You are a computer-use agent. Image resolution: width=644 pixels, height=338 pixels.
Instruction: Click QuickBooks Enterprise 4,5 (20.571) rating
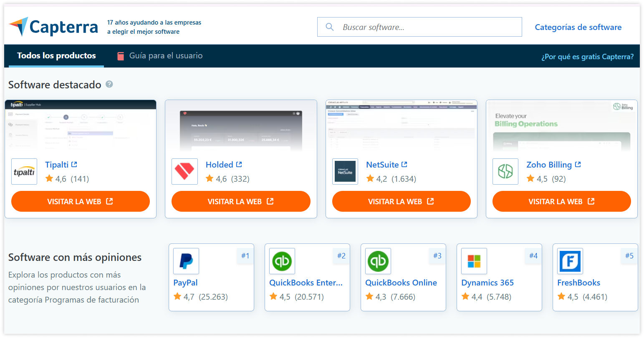tap(297, 297)
